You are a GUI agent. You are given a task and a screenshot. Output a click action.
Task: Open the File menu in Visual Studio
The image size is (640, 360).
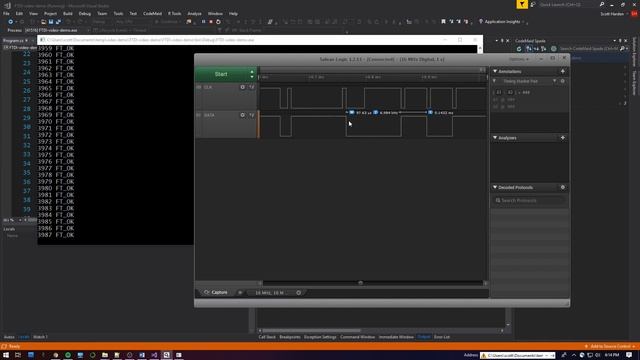tap(6, 14)
